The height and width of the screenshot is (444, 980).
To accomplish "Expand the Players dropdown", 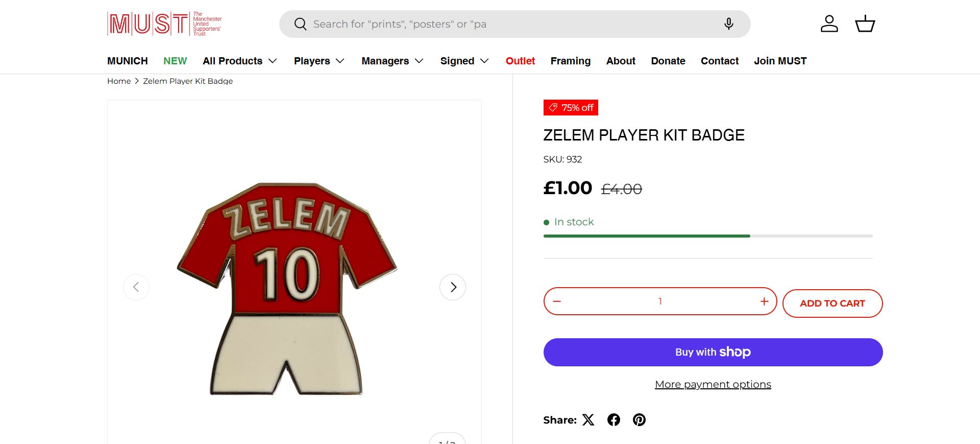I will pos(319,61).
